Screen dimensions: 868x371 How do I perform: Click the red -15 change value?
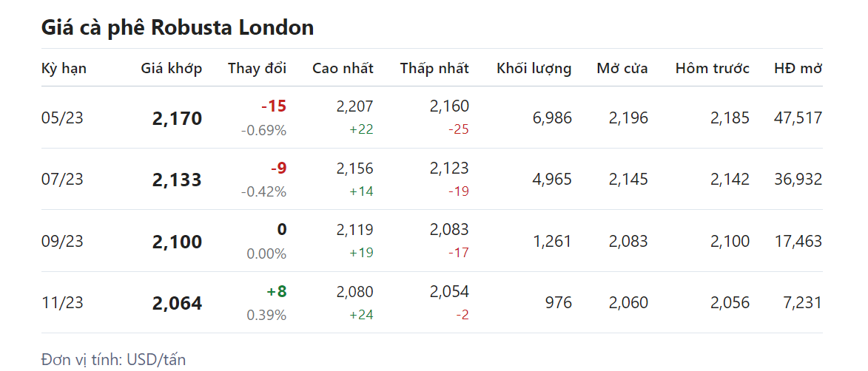point(273,106)
